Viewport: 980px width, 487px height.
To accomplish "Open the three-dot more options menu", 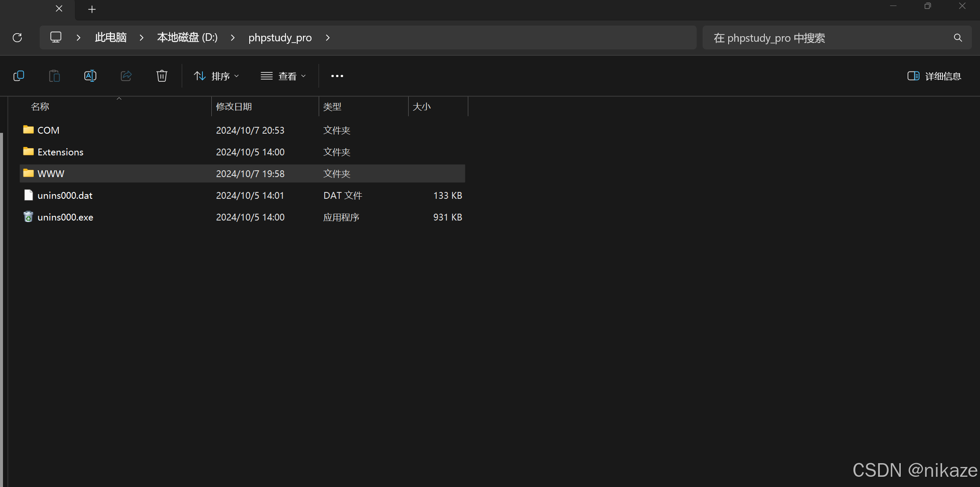I will click(x=337, y=76).
